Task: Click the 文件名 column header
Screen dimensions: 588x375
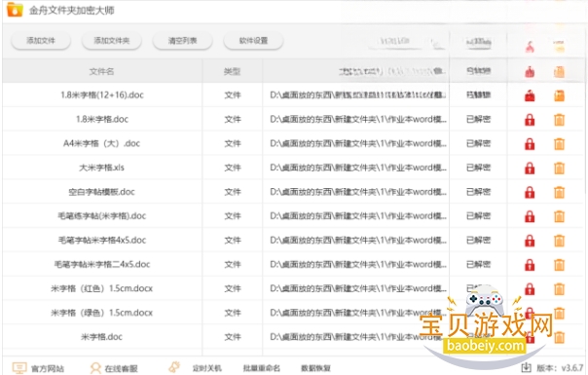Action: pos(101,71)
